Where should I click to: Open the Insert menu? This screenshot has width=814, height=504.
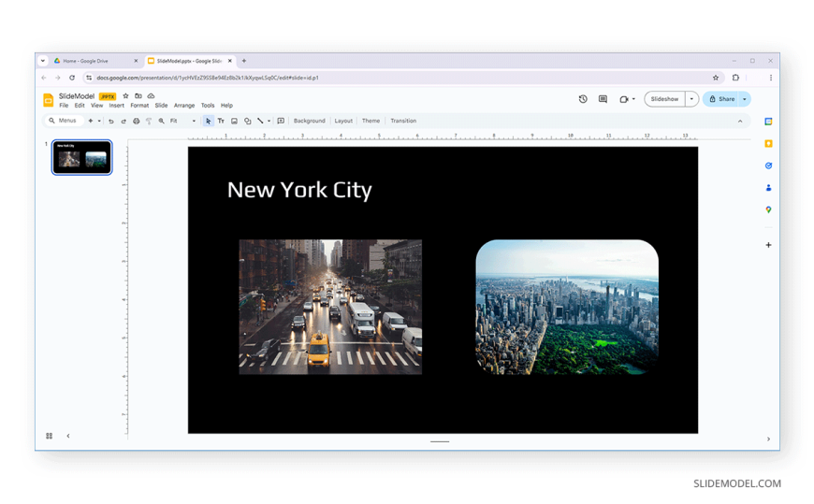click(x=117, y=106)
